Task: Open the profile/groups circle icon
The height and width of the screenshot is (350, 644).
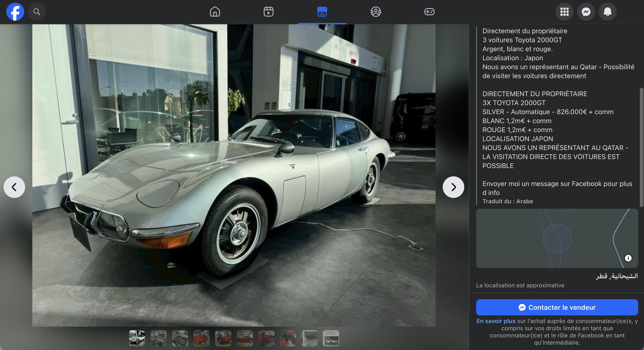Action: pos(375,12)
